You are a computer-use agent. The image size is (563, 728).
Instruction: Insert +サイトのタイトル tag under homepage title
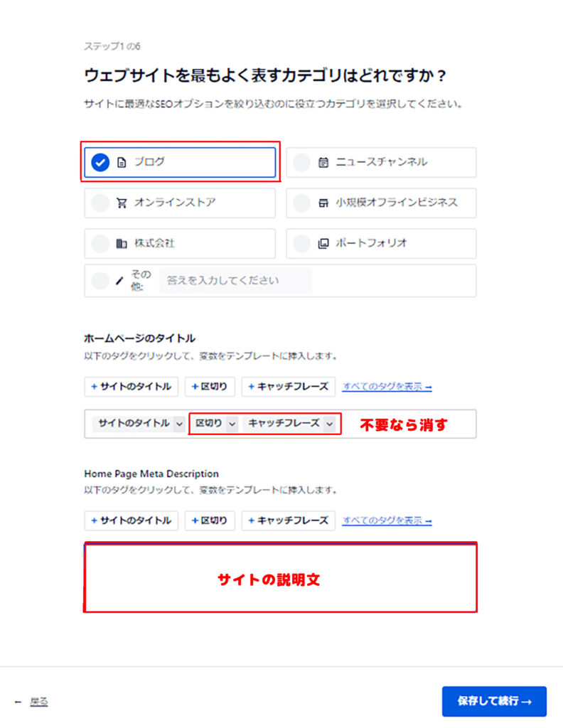point(132,387)
